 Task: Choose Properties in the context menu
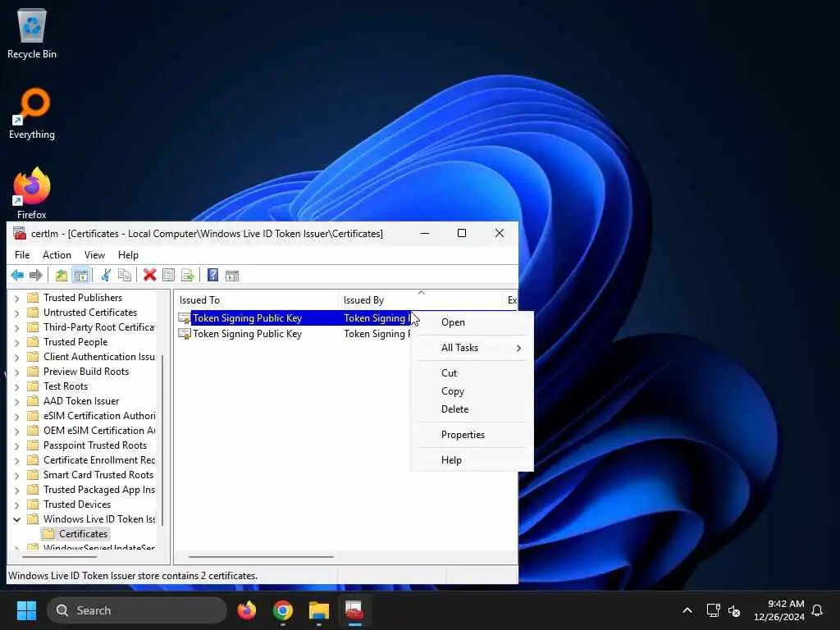point(472,435)
